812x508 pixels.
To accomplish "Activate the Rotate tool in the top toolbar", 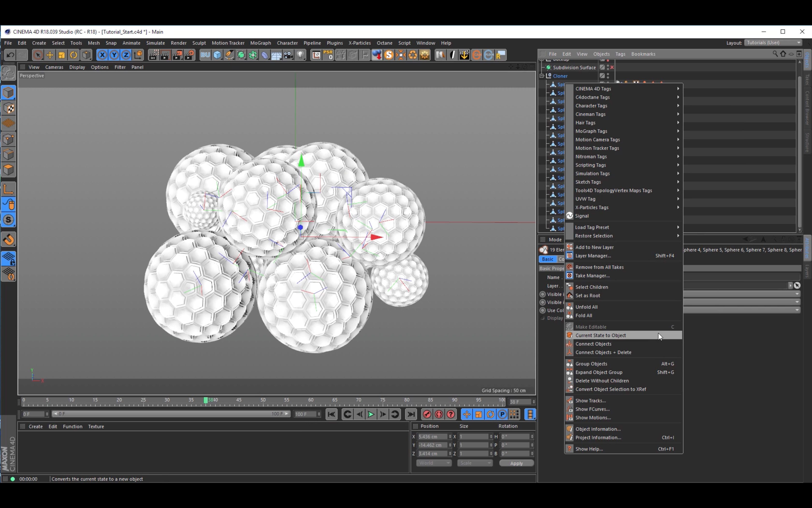I will point(74,55).
